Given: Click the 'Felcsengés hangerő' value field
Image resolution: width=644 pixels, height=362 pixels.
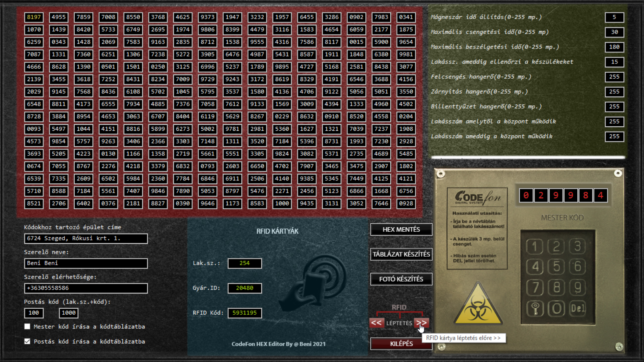Looking at the screenshot, I should (x=614, y=77).
